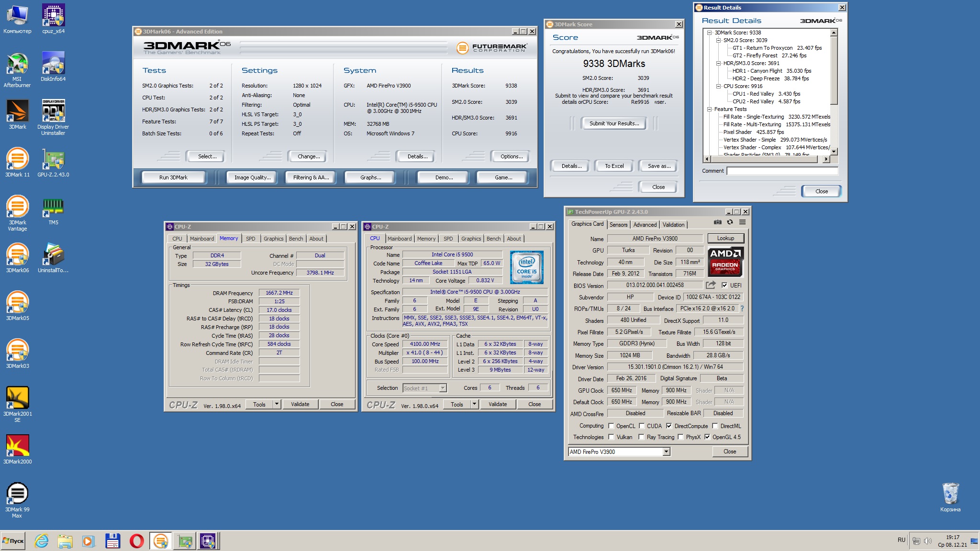The width and height of the screenshot is (980, 551).
Task: Click Filtering & AA... button
Action: [311, 177]
